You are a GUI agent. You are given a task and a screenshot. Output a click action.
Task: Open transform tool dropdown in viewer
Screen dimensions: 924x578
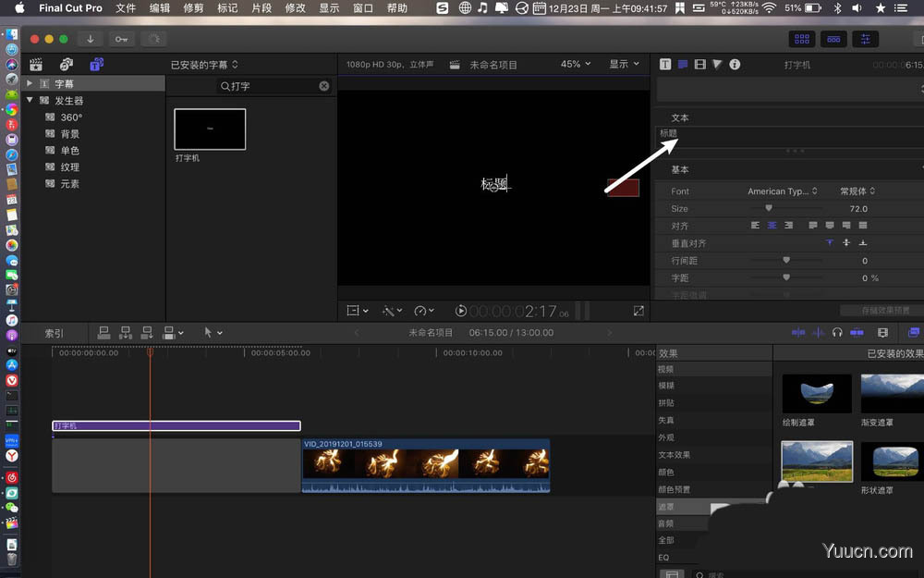[x=358, y=310]
